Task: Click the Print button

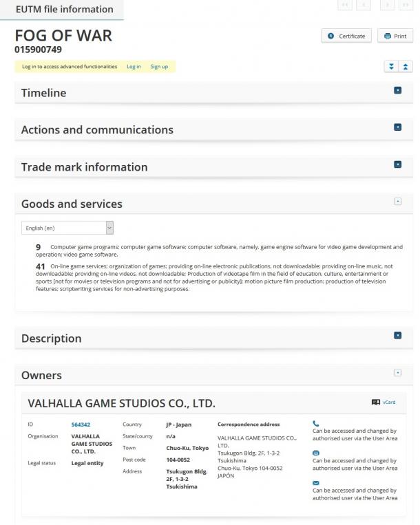Action: pyautogui.click(x=395, y=36)
